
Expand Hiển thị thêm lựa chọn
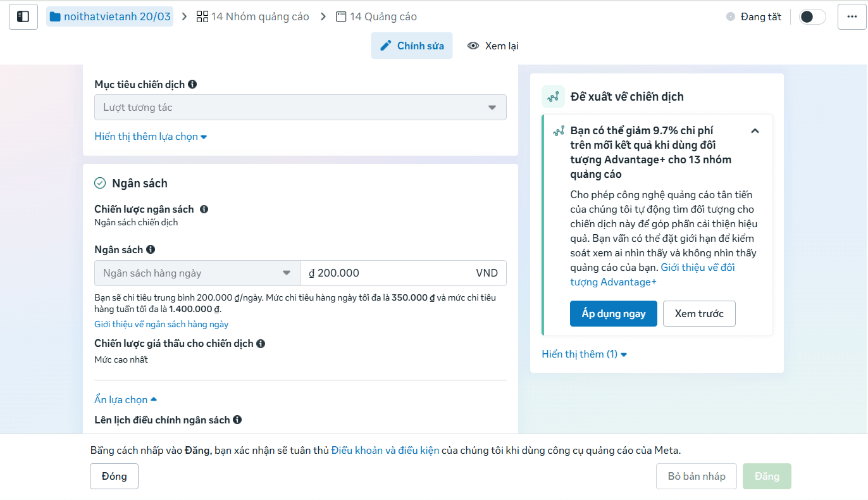[151, 137]
